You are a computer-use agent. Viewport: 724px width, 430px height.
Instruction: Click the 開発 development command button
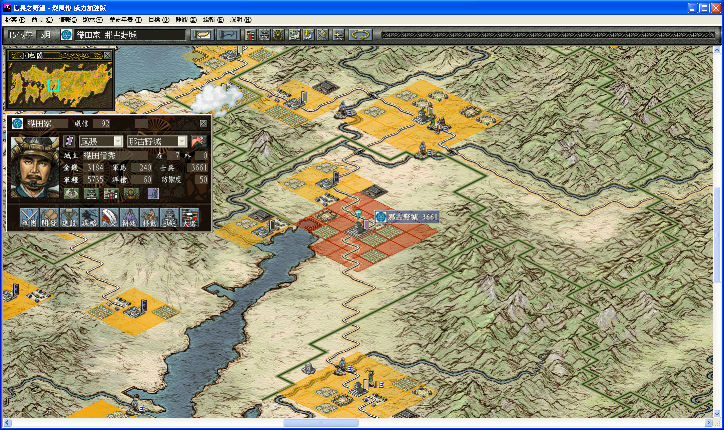(48, 217)
